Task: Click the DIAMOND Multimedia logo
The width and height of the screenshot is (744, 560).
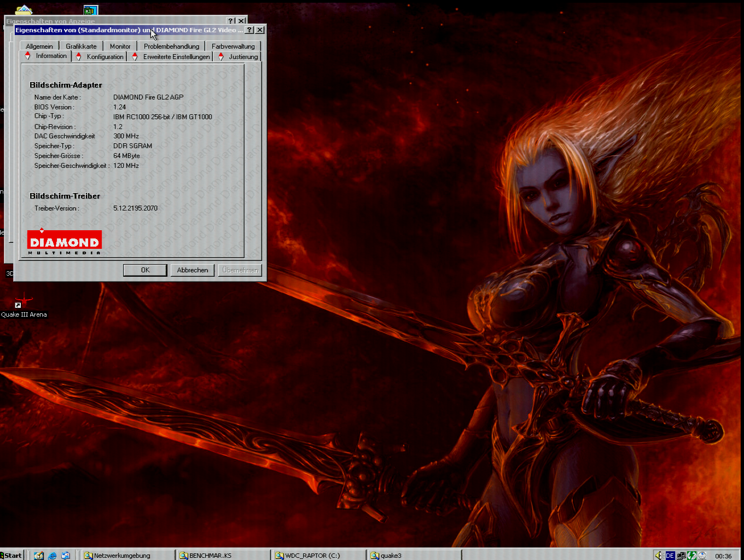Action: 64,241
